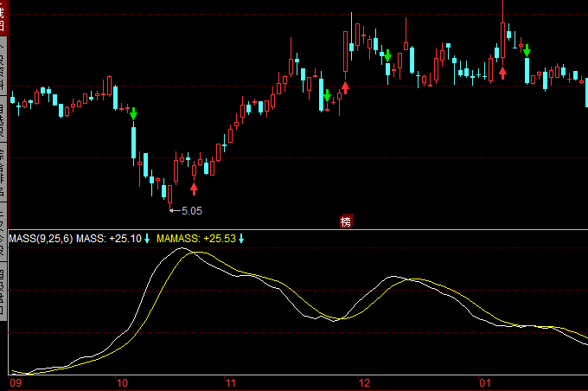Click the 01 month label on the date axis
The width and height of the screenshot is (588, 391).
tap(485, 383)
